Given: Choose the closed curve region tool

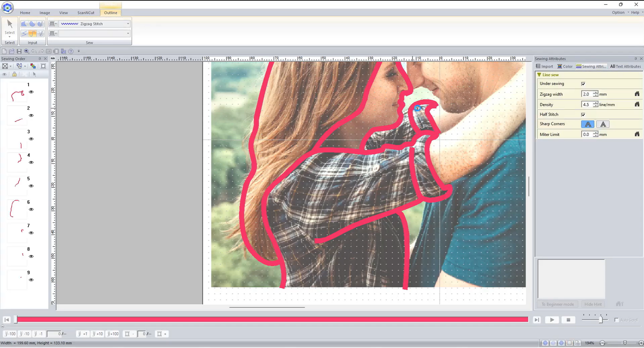Looking at the screenshot, I should pyautogui.click(x=32, y=24).
